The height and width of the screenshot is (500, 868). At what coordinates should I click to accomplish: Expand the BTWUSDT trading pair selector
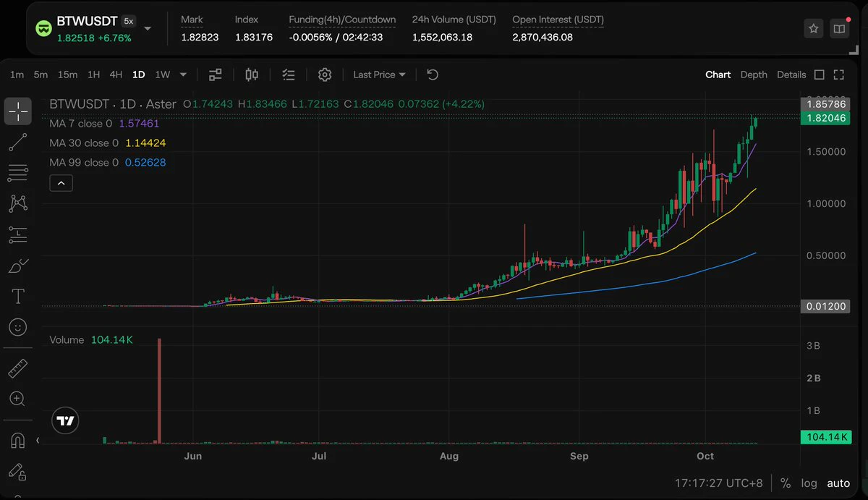coord(148,28)
